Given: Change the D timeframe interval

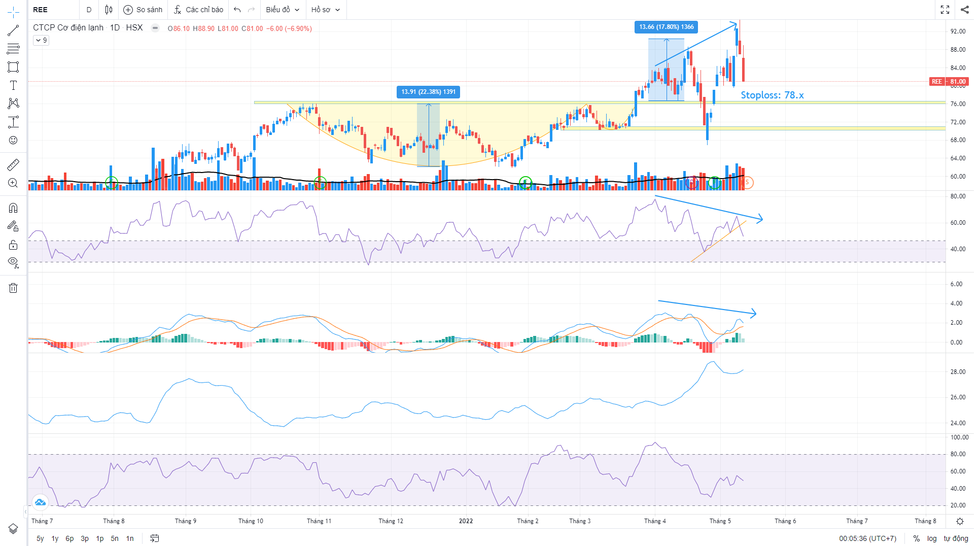Looking at the screenshot, I should pyautogui.click(x=89, y=10).
